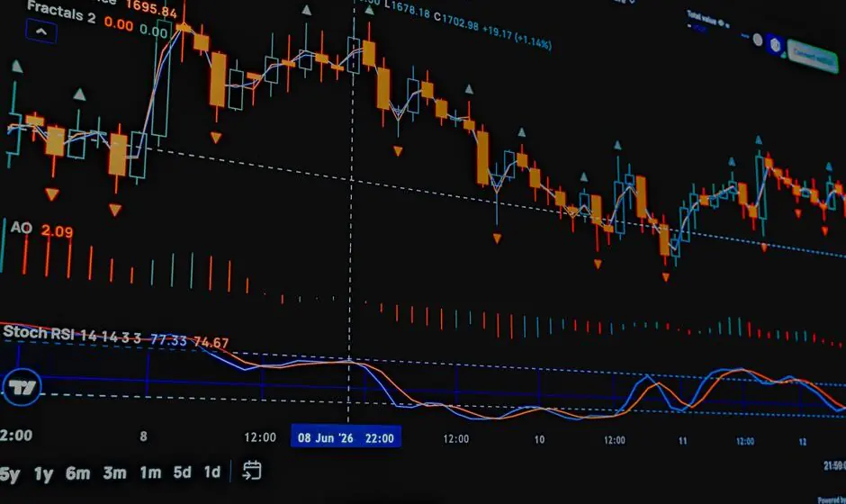Image resolution: width=846 pixels, height=504 pixels.
Task: Click the blue hexagon icon in the header
Action: pos(776,45)
